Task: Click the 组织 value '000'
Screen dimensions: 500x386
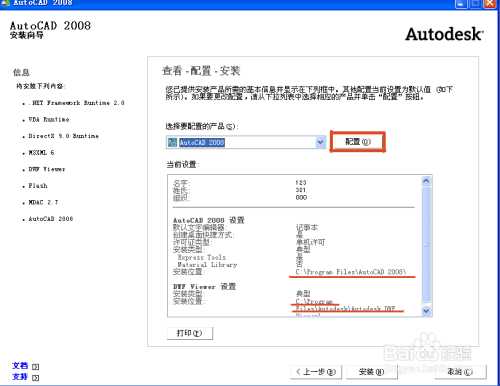Action: (x=301, y=197)
